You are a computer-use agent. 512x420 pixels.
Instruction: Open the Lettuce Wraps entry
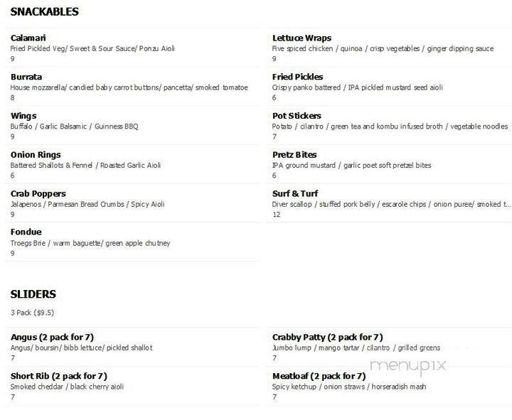(302, 38)
